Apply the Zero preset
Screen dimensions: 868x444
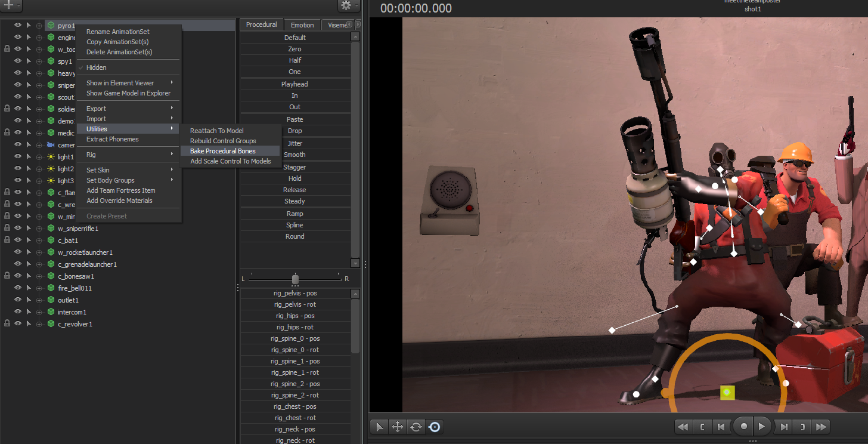[x=295, y=49]
